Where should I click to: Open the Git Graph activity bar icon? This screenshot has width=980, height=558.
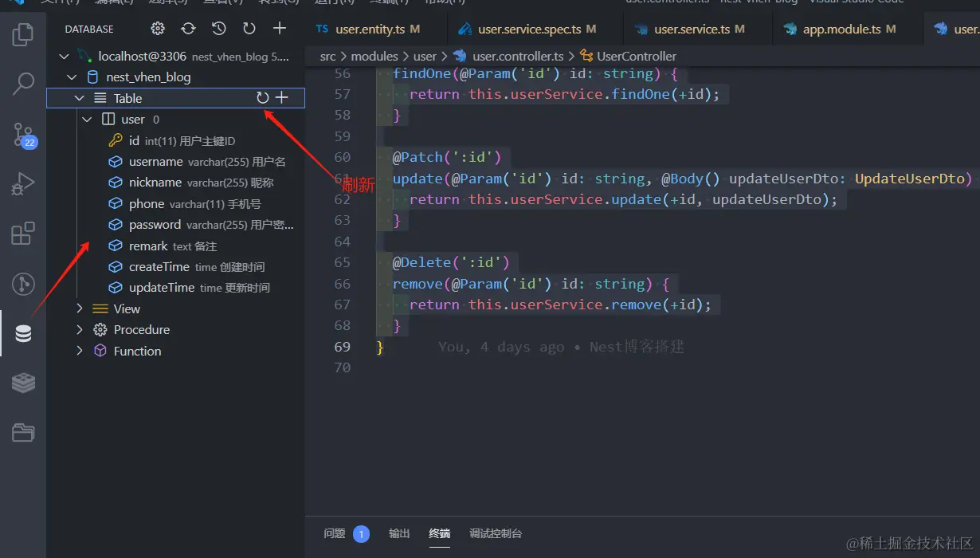(23, 284)
